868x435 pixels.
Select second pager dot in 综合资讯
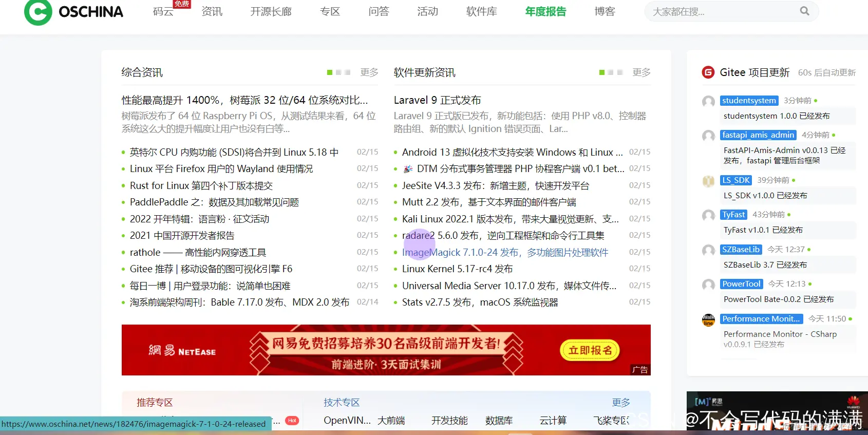(338, 72)
